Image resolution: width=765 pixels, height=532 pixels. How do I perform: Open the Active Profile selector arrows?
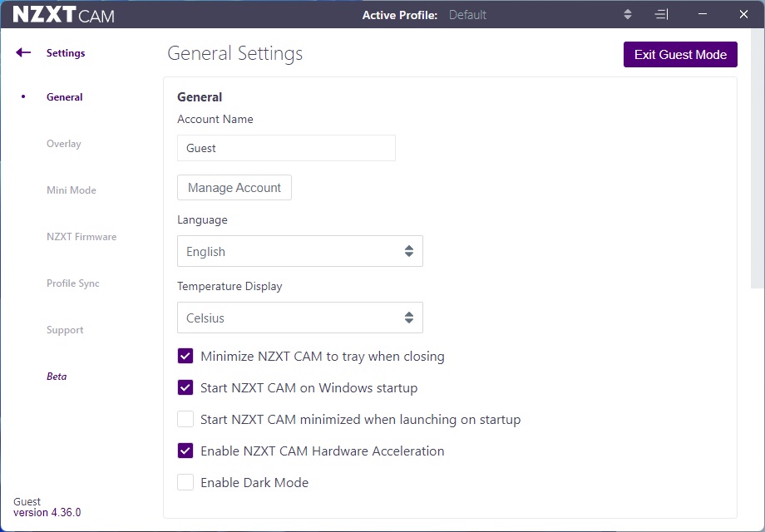tap(628, 15)
